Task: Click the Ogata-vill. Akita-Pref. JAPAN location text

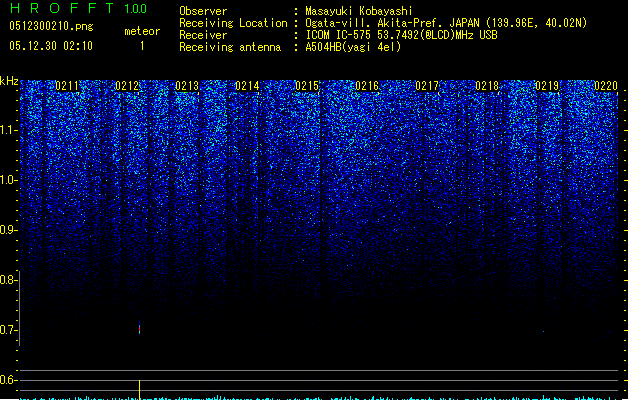Action: [446, 23]
